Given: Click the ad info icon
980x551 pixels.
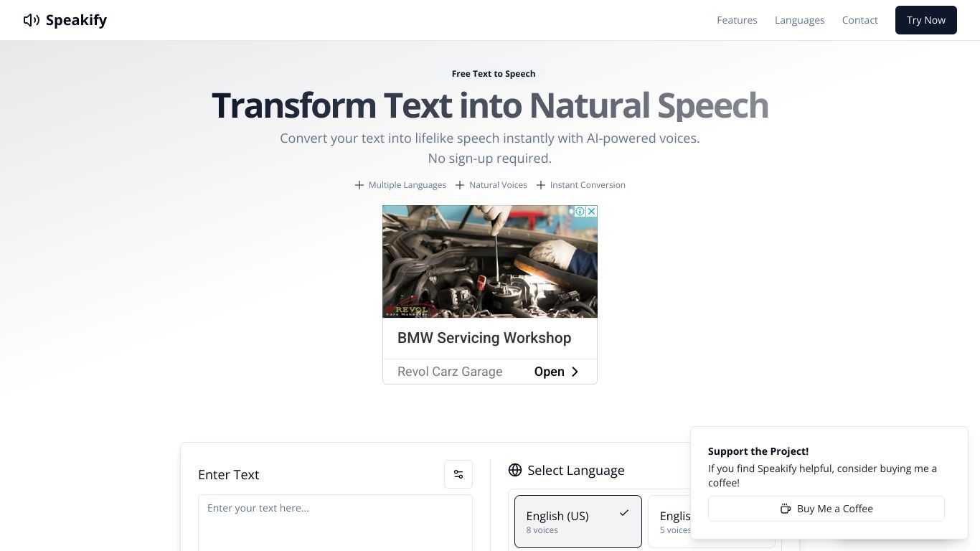Looking at the screenshot, I should point(580,211).
